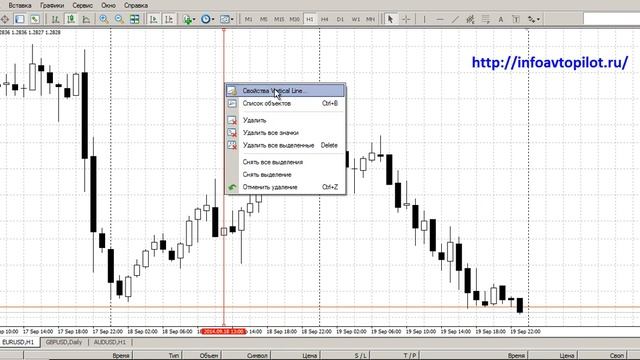Switch chart to candlesticks mode
Screen dimensions: 640x360
click(x=71, y=19)
